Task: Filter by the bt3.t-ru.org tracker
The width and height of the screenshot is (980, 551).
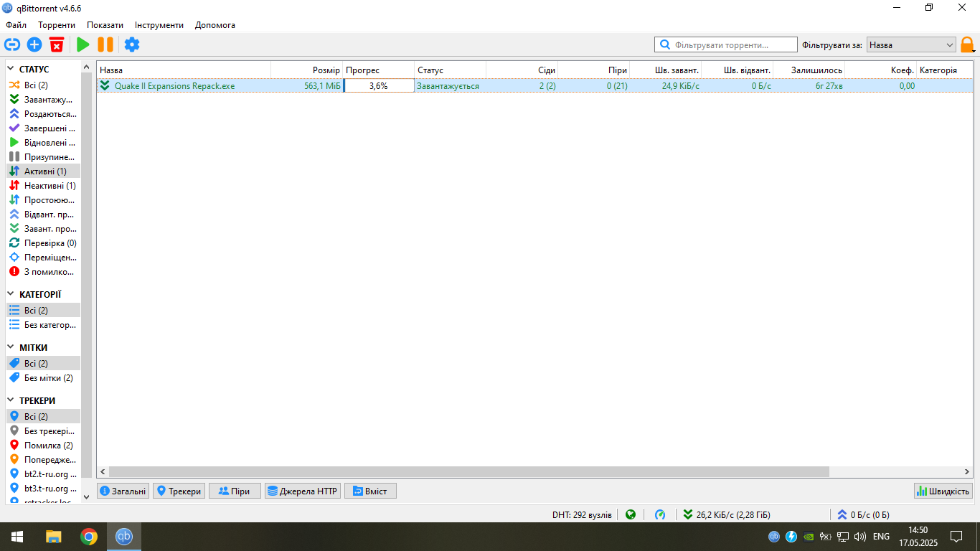Action: point(43,489)
